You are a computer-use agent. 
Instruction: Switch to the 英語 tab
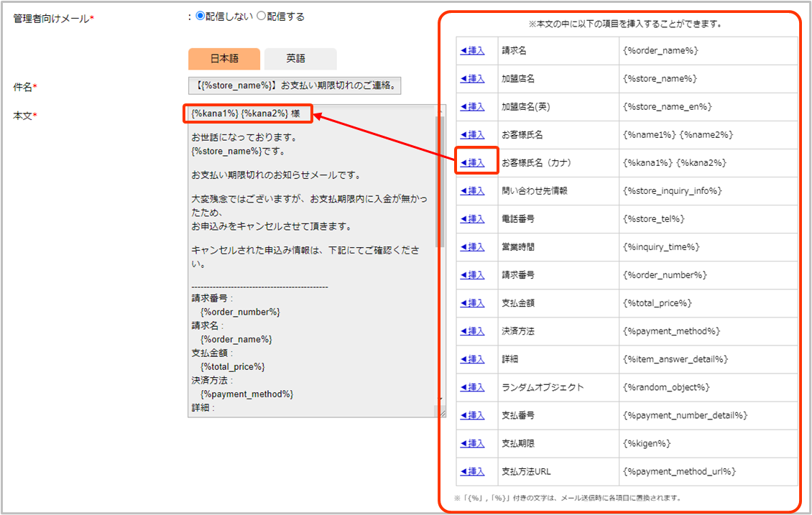click(x=300, y=59)
